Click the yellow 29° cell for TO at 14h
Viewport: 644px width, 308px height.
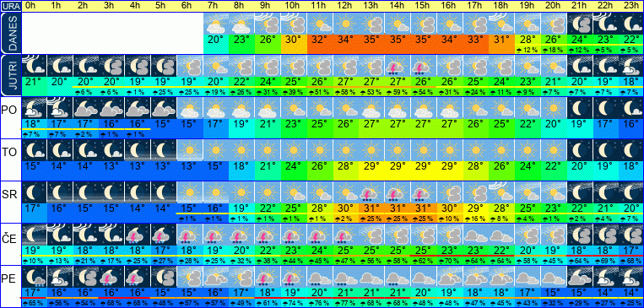pos(398,167)
